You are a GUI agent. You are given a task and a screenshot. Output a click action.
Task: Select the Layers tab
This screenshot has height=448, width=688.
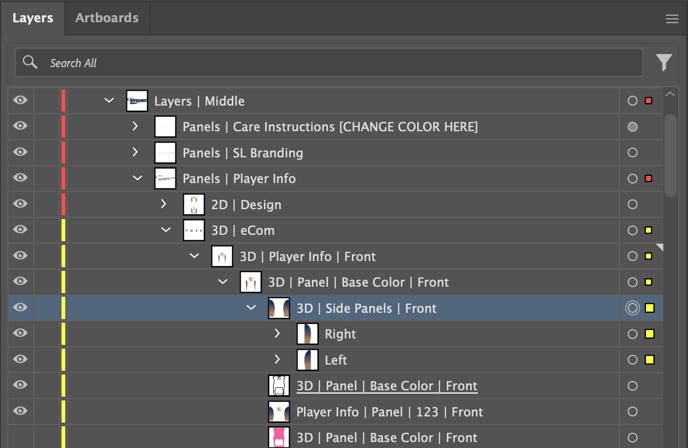(x=33, y=18)
